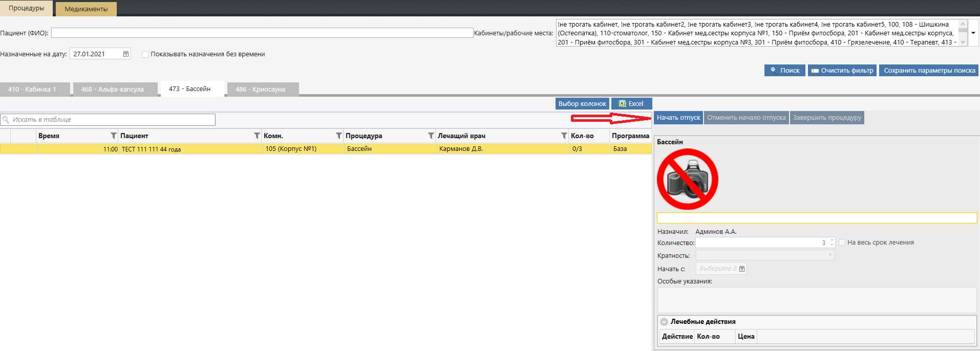Open the 468 - Альфа-капсула tab
Image resolution: width=980 pixels, height=351 pixels.
tap(113, 89)
